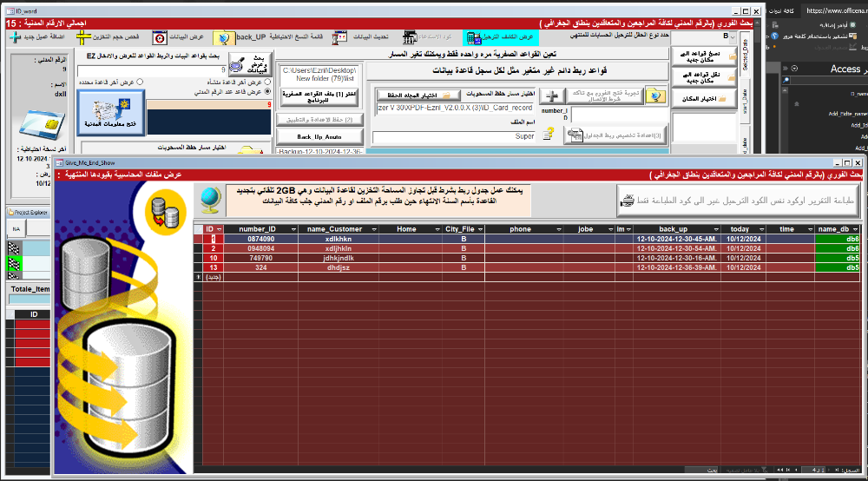Open number_ID column filter dropdown
868x481 pixels.
[x=293, y=229]
